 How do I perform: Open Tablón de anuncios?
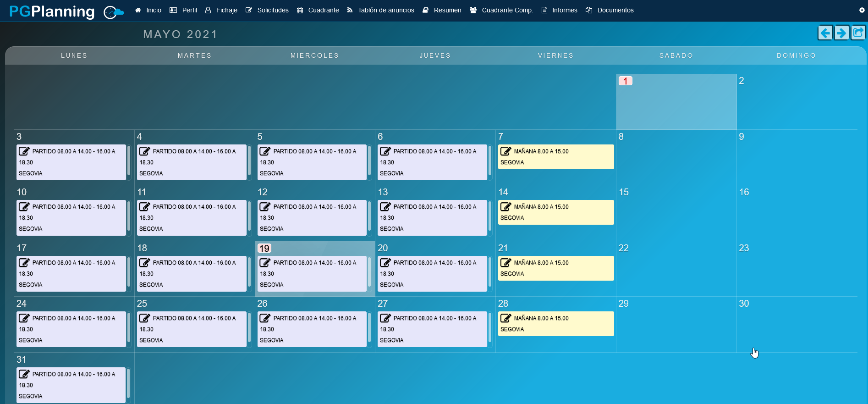[380, 10]
